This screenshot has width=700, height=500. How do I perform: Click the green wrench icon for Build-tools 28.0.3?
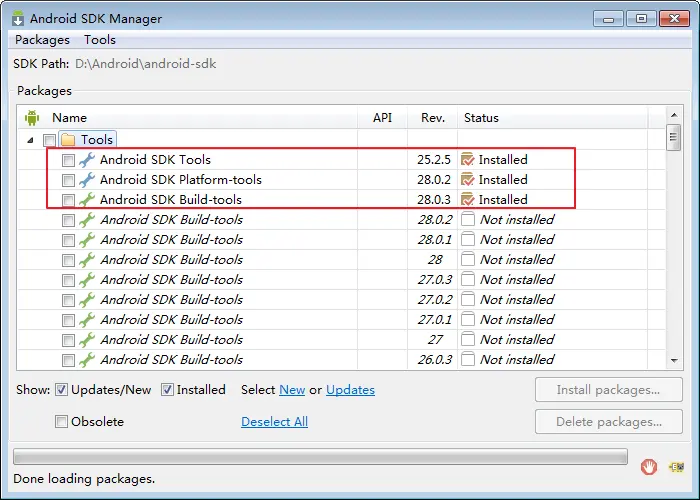point(87,200)
